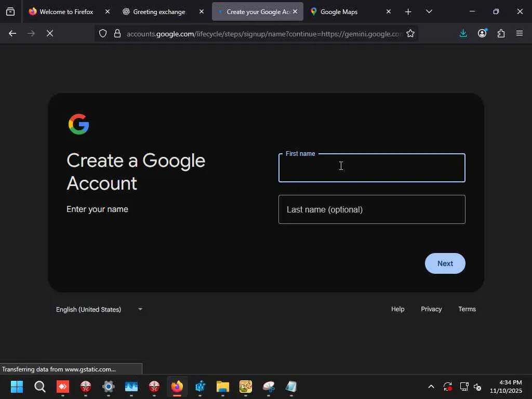Close the Welcome to Firefox tab

pyautogui.click(x=107, y=11)
